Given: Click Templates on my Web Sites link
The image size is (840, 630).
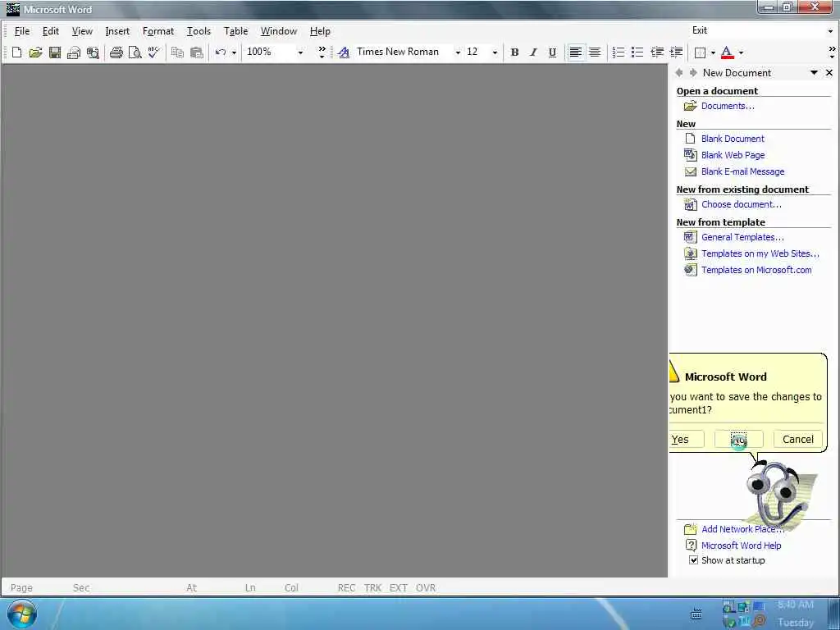Looking at the screenshot, I should click(x=760, y=253).
